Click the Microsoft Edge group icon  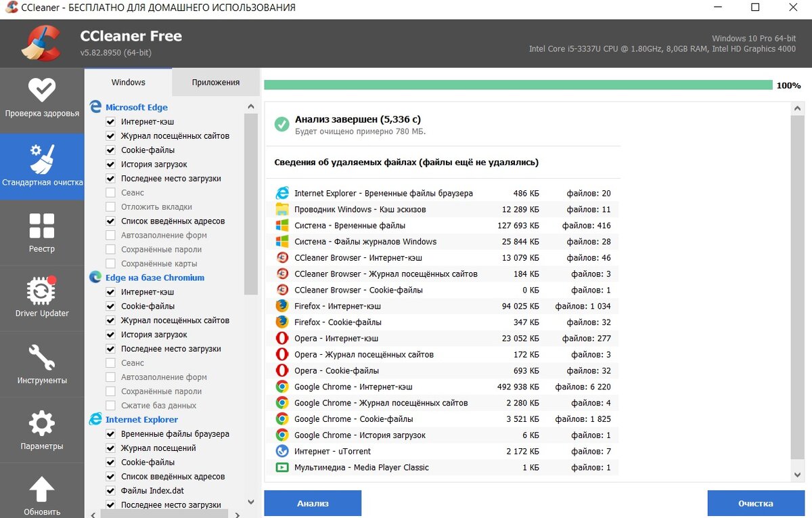(x=95, y=107)
